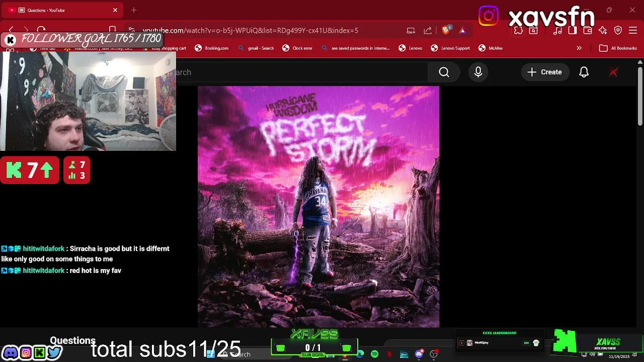Screen dimensions: 644x362
Task: Open Discord from the taskbar
Action: point(419,354)
